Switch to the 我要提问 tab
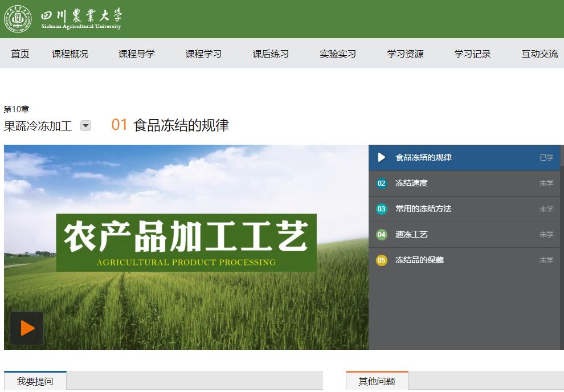This screenshot has height=392, width=564. coord(35,381)
